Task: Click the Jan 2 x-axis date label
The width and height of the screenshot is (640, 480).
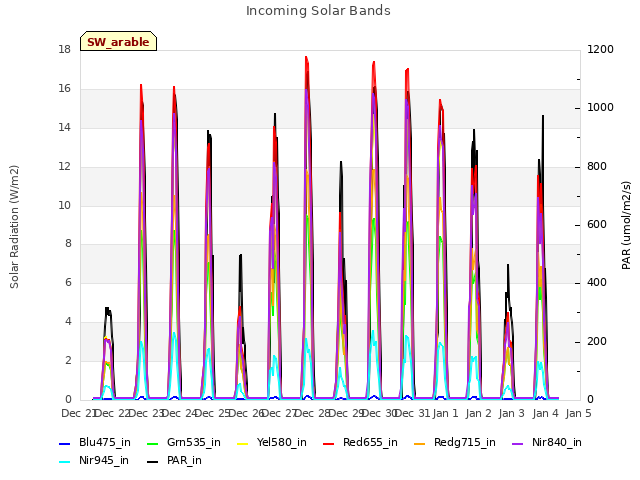Action: (x=478, y=413)
